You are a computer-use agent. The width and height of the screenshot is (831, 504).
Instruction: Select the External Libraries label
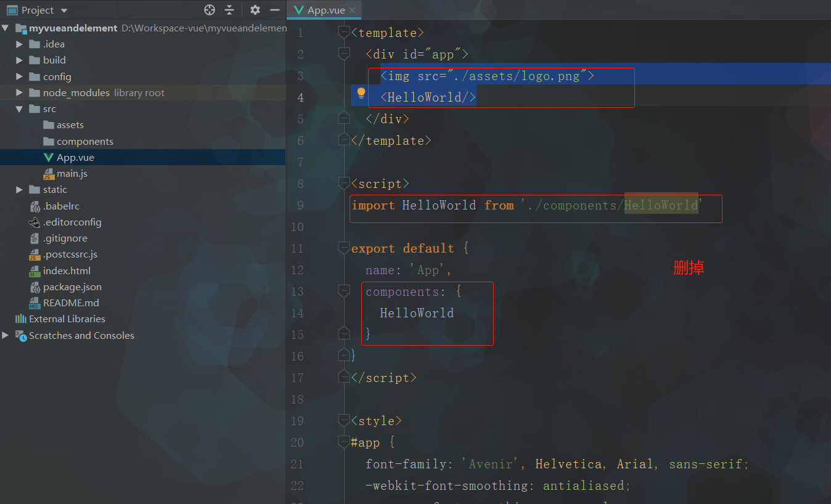pyautogui.click(x=67, y=319)
